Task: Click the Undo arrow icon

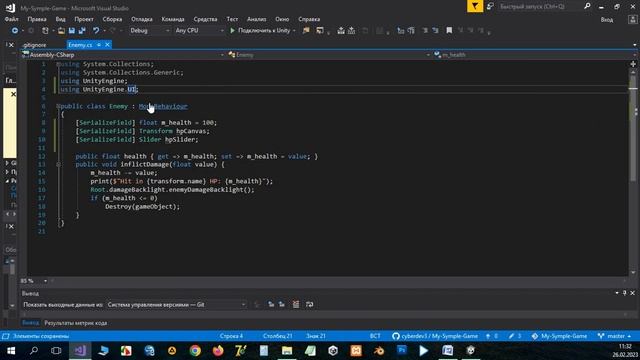Action: [96, 31]
